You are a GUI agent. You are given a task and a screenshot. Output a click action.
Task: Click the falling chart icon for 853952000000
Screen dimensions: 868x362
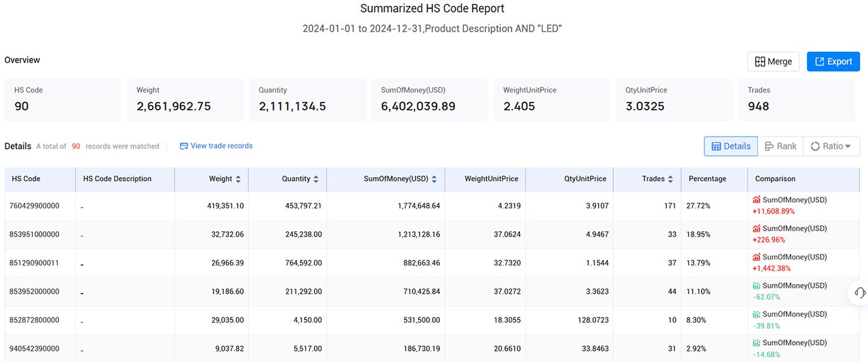(756, 286)
